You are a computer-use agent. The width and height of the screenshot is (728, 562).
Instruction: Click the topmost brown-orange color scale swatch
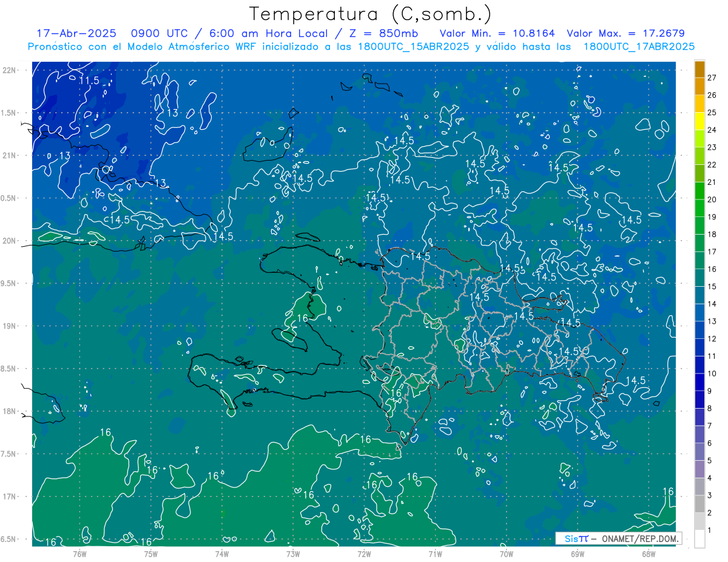click(x=699, y=69)
